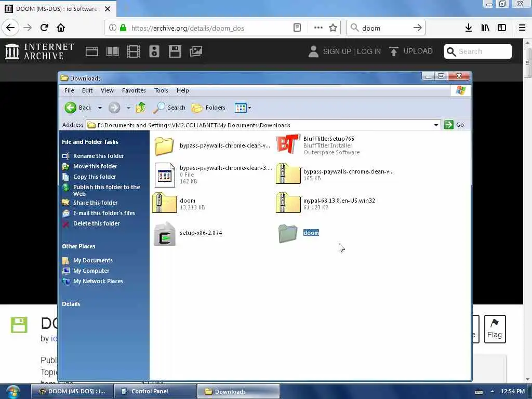The image size is (532, 399).
Task: Open the Internet Archive texts book icon
Action: pyautogui.click(x=113, y=51)
